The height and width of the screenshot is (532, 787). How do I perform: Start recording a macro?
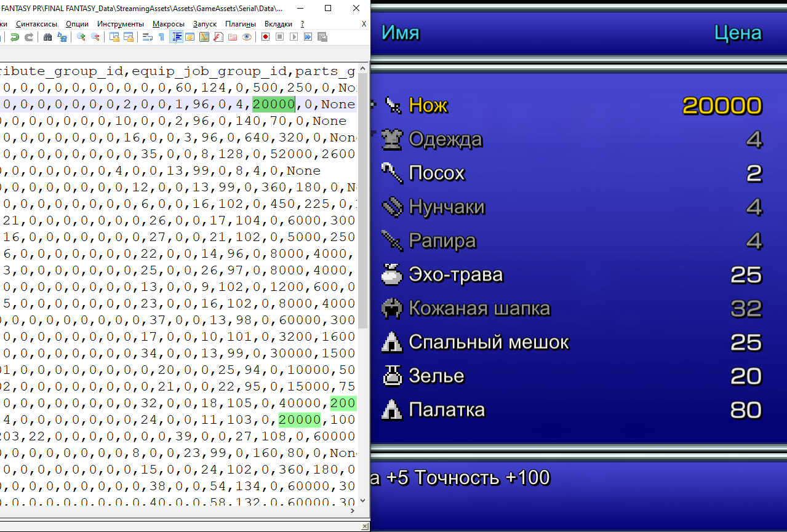coord(265,37)
